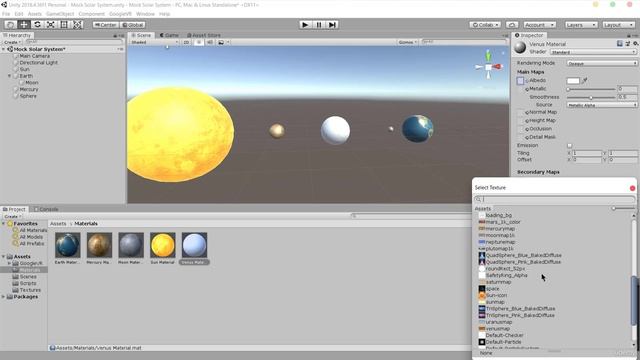This screenshot has width=640, height=360.
Task: Toggle Global handle rotation button
Action: tap(133, 25)
